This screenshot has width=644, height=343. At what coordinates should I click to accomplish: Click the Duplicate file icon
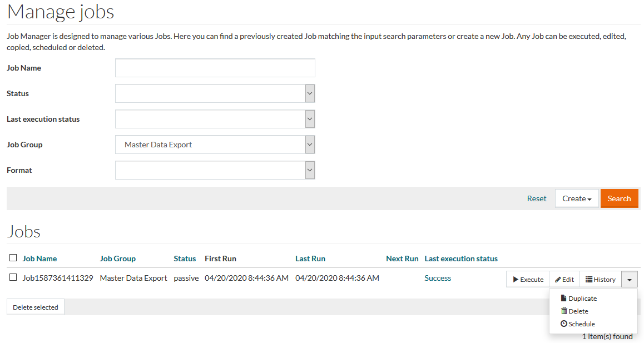click(564, 299)
